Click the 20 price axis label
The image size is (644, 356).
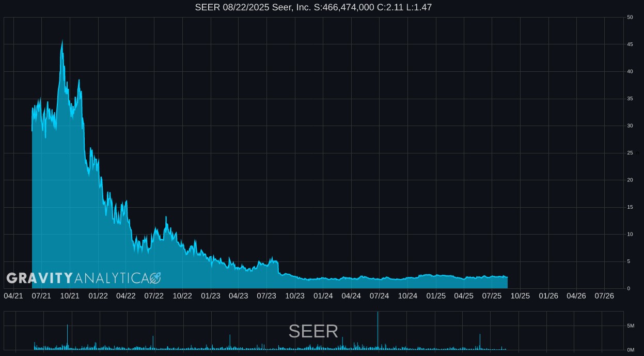[x=630, y=180]
